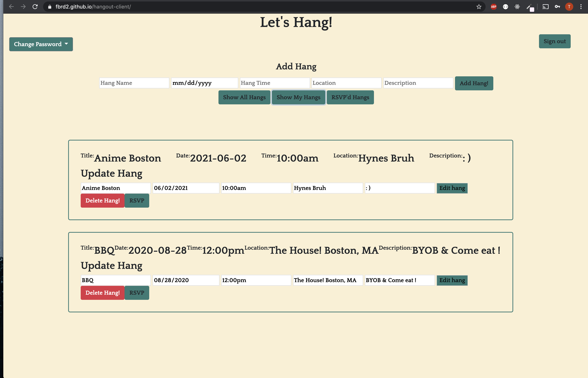Expand the Change Password dropdown
588x378 pixels.
41,44
